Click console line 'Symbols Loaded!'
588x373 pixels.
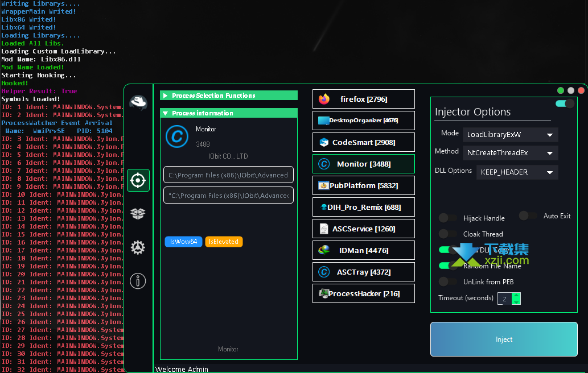tap(30, 99)
